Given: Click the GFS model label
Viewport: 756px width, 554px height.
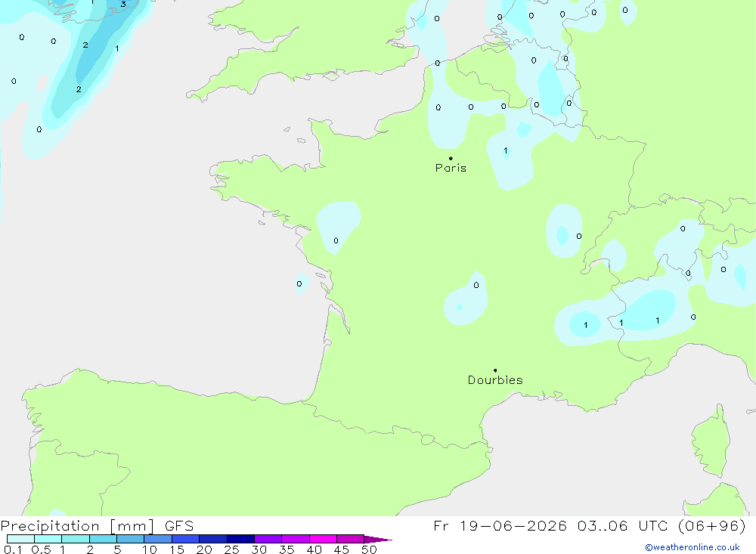Looking at the screenshot, I should 179,526.
